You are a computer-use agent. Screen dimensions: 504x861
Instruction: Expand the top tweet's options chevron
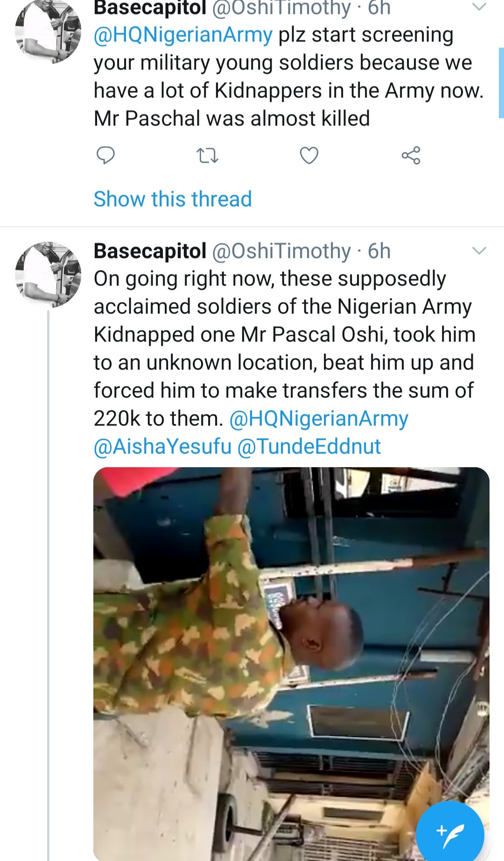coord(479,7)
